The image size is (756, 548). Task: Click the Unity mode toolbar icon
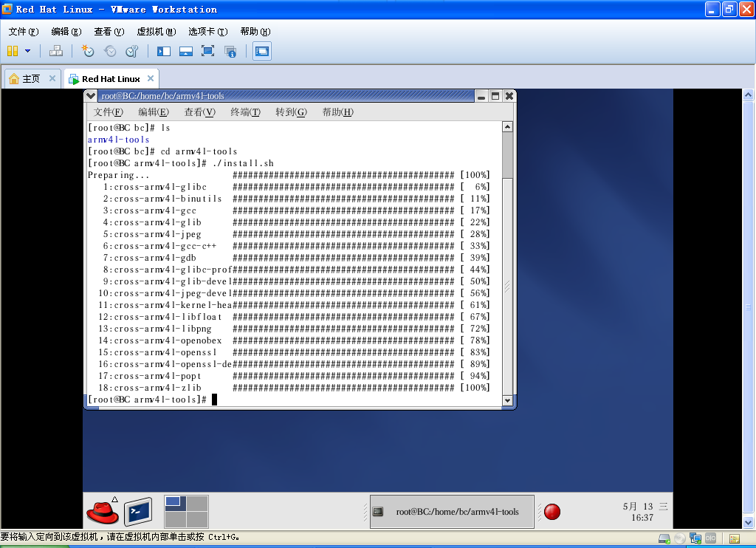(x=230, y=51)
